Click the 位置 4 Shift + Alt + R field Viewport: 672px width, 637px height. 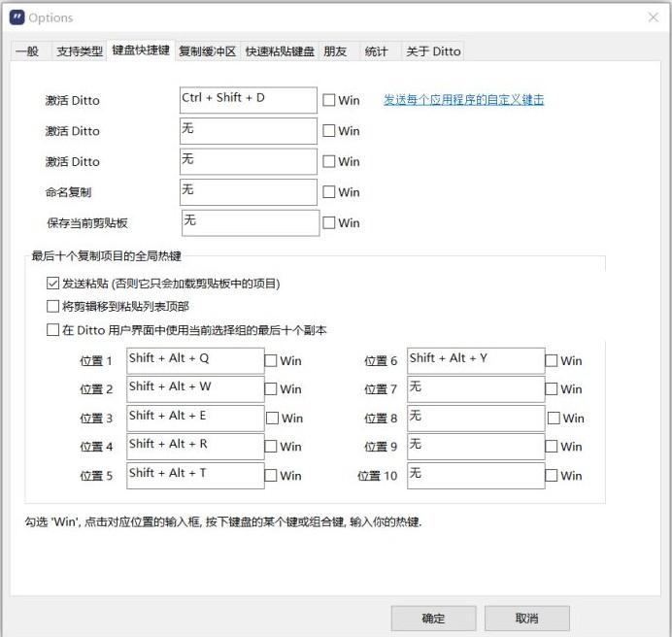(x=195, y=447)
